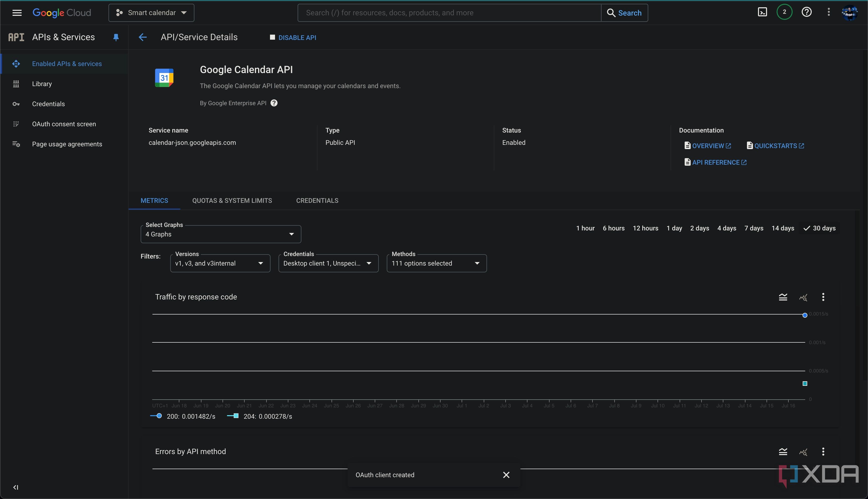Open the API REFERENCE documentation link
The height and width of the screenshot is (499, 868).
pyautogui.click(x=716, y=162)
